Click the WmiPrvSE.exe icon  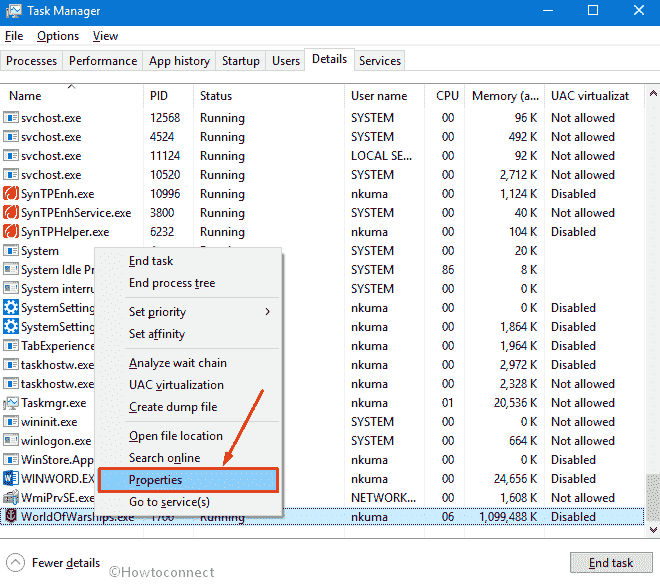coord(11,497)
